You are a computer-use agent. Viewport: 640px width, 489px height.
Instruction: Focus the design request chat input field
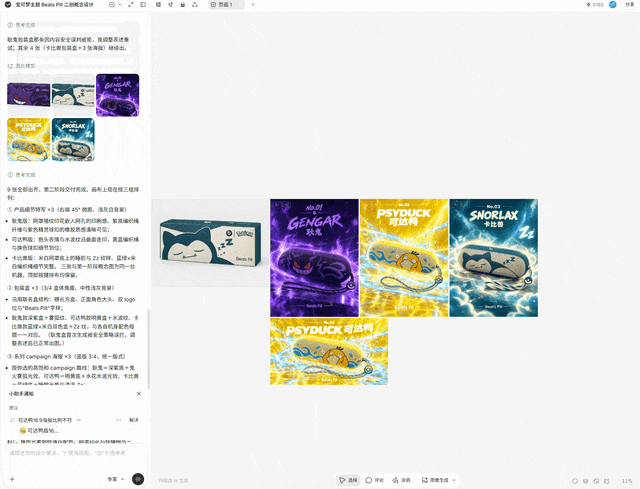[x=76, y=453]
